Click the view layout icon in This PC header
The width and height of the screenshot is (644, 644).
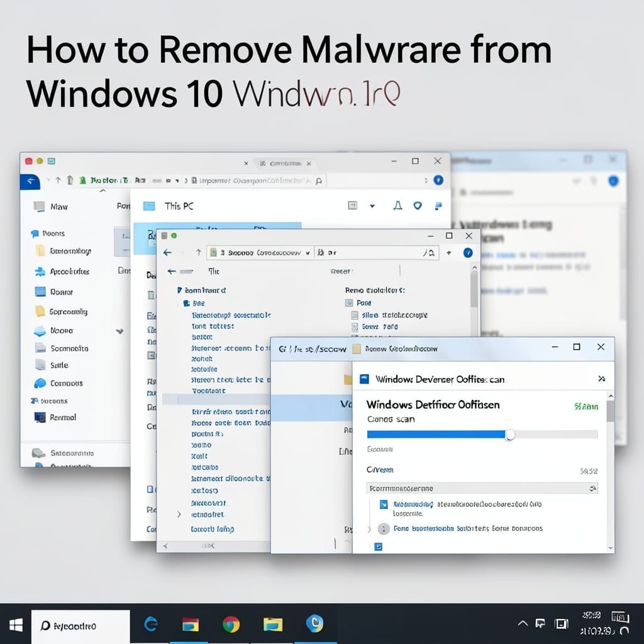click(x=352, y=206)
